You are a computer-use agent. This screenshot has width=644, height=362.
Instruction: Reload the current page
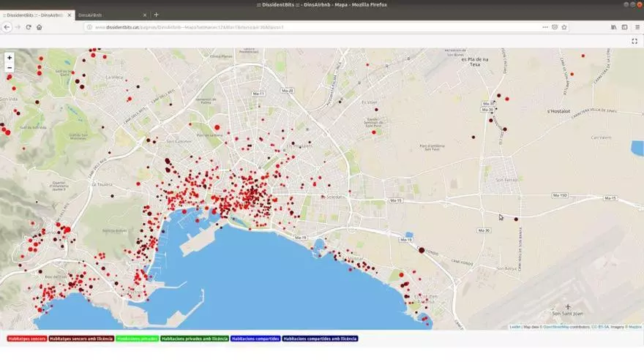pyautogui.click(x=29, y=27)
